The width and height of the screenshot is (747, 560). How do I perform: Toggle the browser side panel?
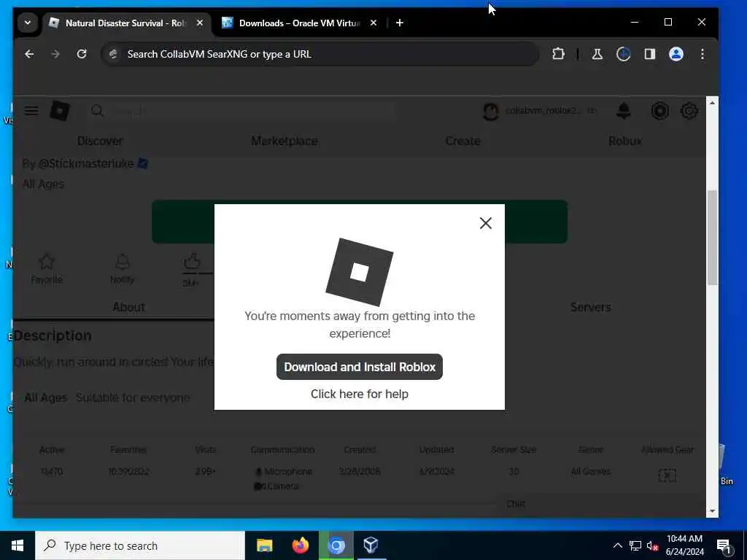click(x=650, y=54)
